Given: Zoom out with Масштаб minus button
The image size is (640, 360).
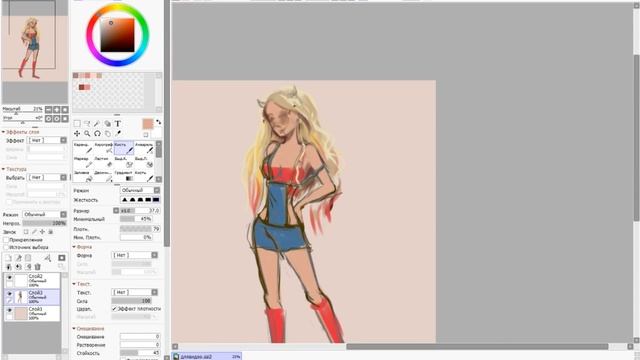Looking at the screenshot, I should (49, 109).
